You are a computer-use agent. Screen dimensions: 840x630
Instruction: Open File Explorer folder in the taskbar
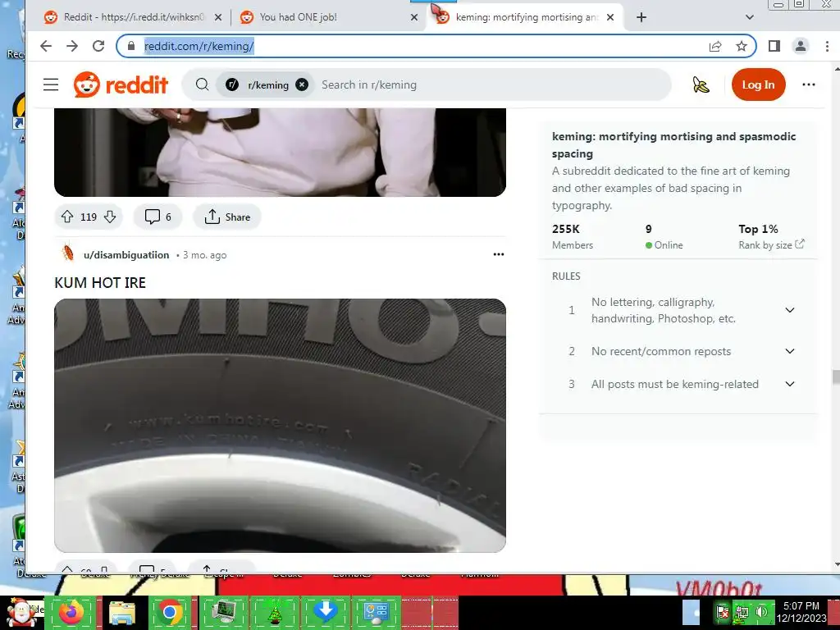point(122,612)
